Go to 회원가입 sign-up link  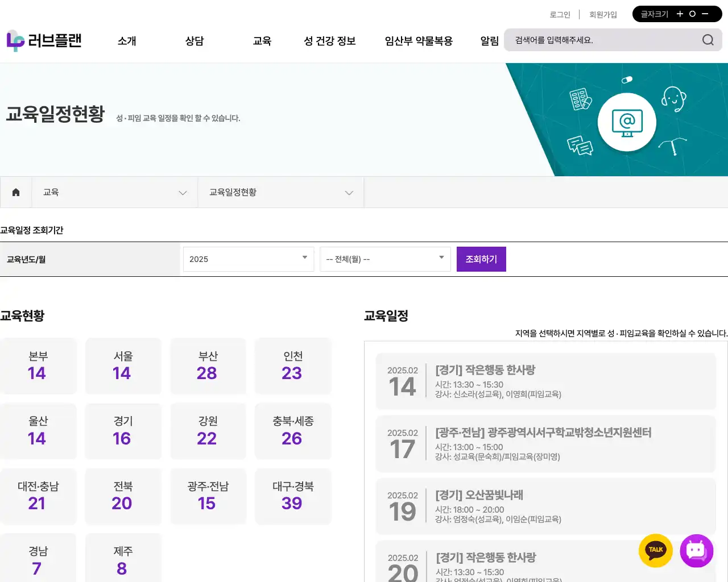click(x=603, y=15)
